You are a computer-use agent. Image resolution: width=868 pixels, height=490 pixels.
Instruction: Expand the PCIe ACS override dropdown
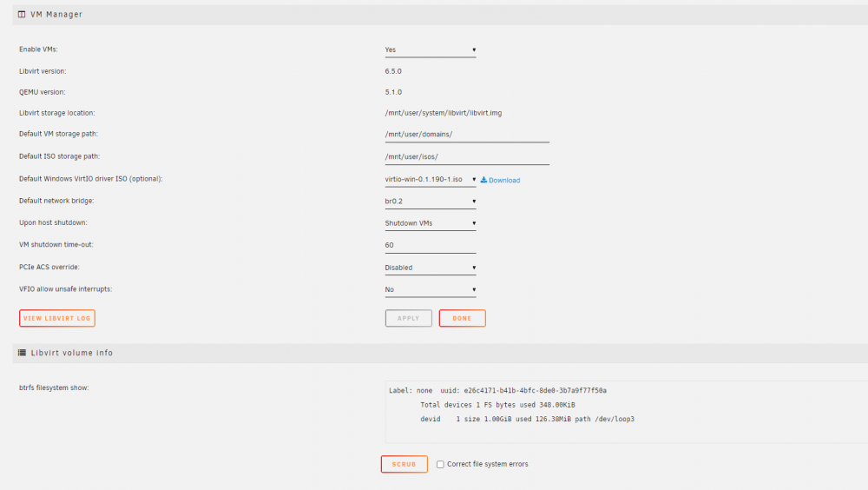coord(431,268)
